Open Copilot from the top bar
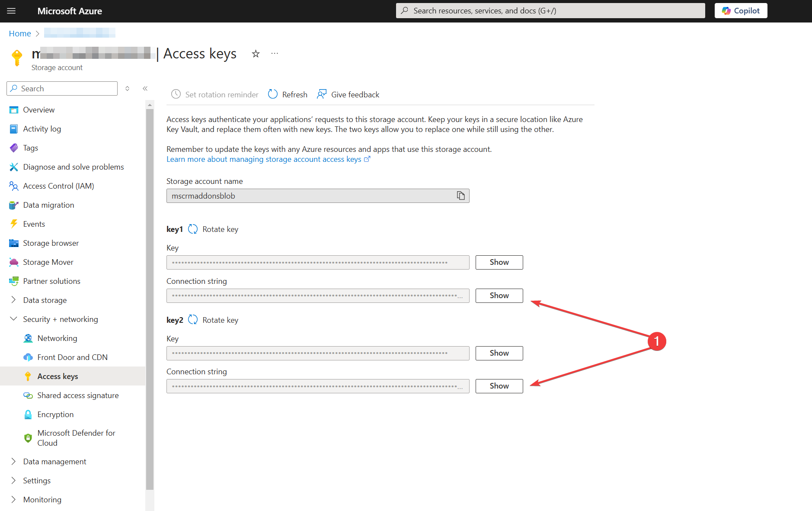The width and height of the screenshot is (812, 511). (741, 11)
